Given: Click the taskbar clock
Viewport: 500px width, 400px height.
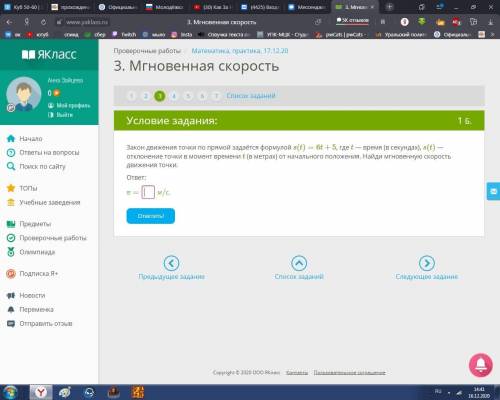Looking at the screenshot, I should click(x=479, y=392).
